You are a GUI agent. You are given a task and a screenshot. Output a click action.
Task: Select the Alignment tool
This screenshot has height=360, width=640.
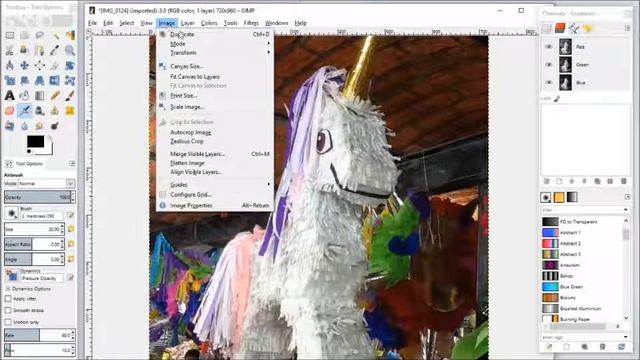click(40, 65)
